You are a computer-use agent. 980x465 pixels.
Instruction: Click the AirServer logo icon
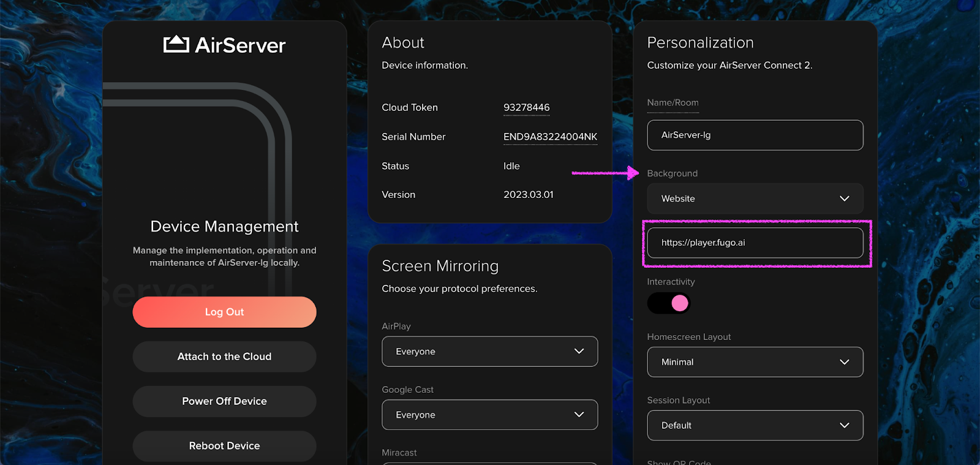pos(176,44)
